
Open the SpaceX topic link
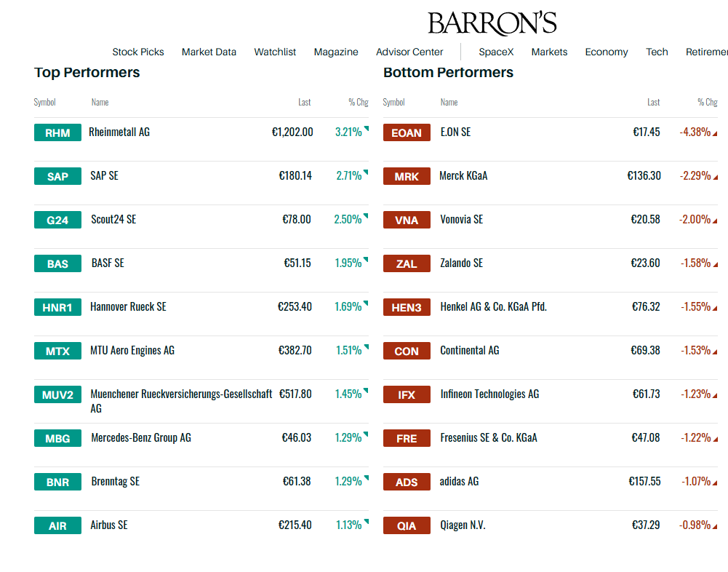(x=496, y=52)
